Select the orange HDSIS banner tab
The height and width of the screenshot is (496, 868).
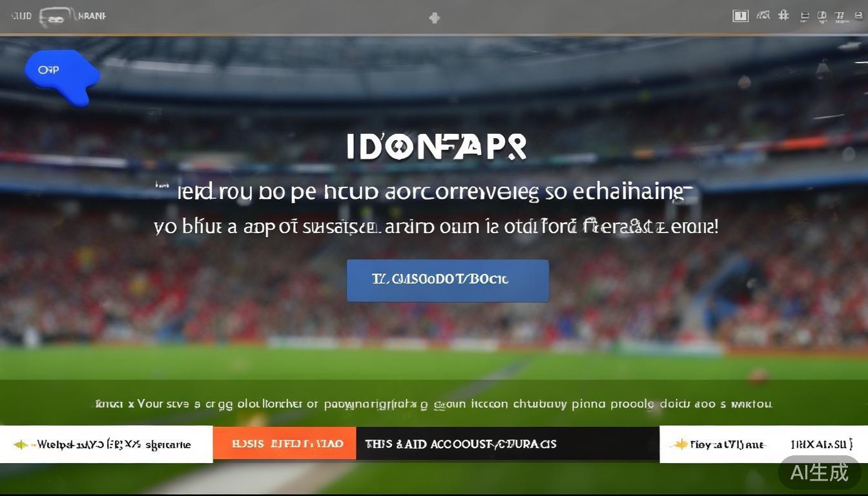[284, 444]
